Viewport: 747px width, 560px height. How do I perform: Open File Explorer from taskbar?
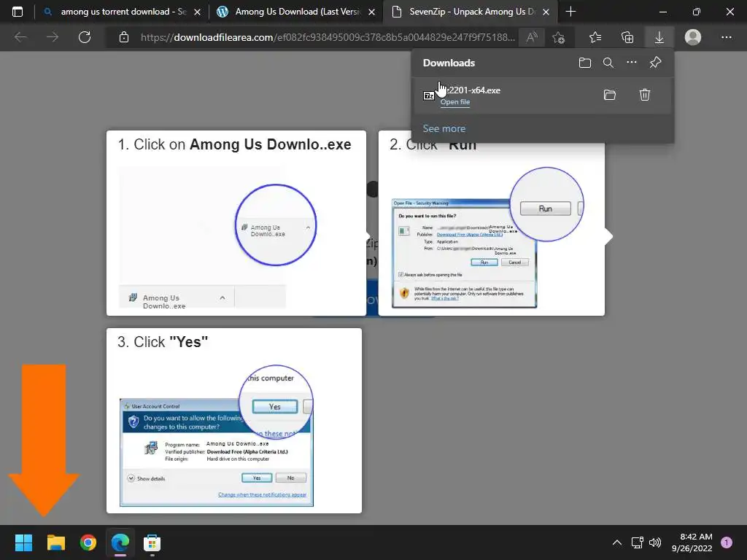coord(55,542)
